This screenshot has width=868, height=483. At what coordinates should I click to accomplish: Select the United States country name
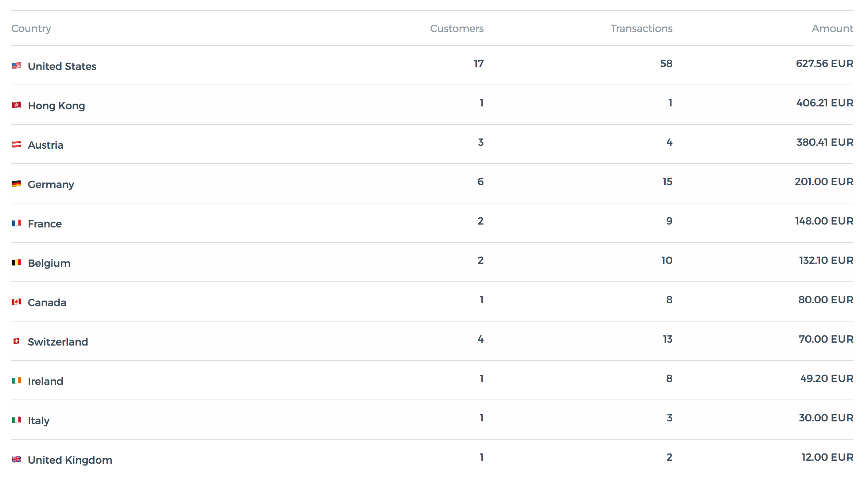(62, 66)
